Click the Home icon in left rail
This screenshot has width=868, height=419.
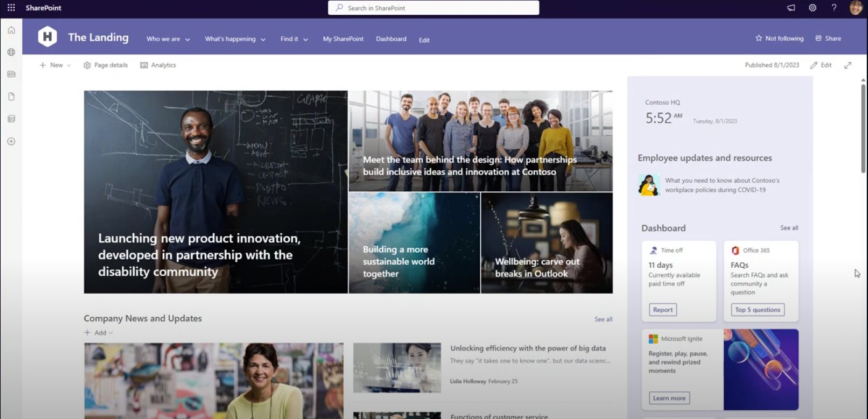(11, 30)
